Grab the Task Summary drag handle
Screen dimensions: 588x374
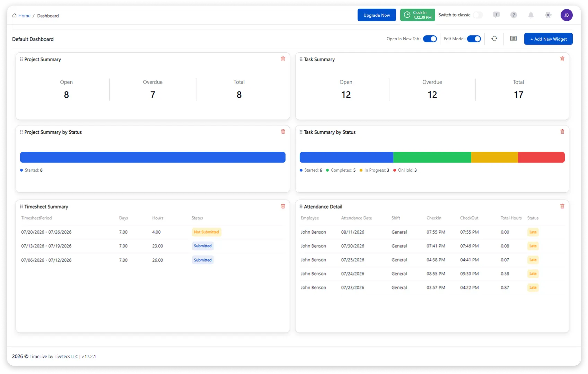point(301,59)
